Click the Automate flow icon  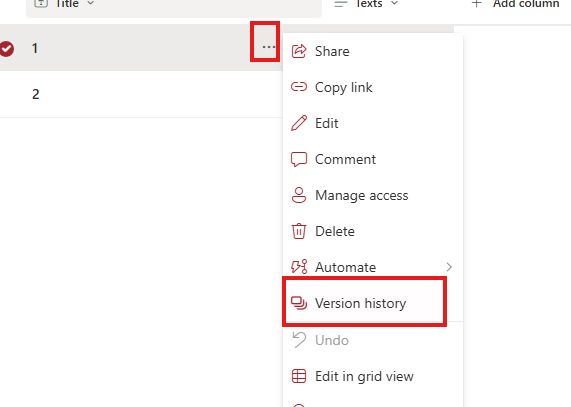299,267
